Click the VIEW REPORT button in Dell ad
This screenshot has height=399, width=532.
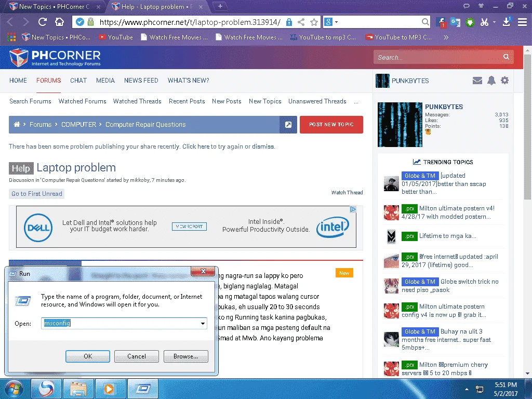[189, 227]
